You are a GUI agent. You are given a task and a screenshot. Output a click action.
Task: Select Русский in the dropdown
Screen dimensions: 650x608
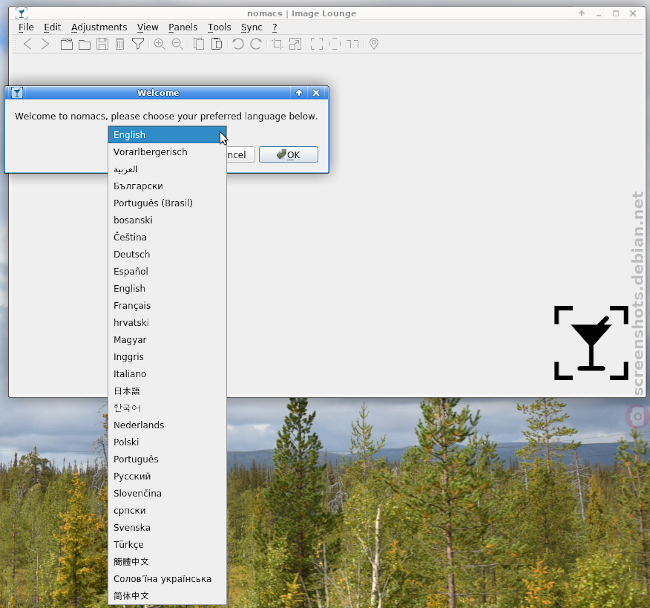[167, 476]
